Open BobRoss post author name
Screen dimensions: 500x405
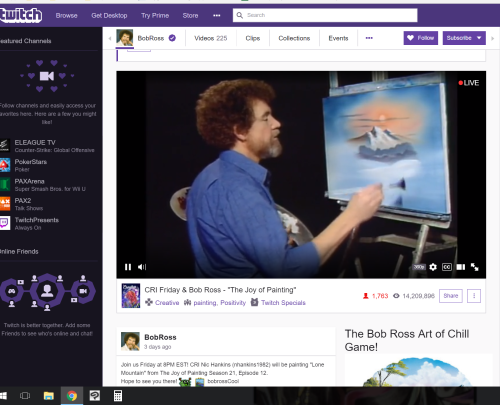[160, 337]
